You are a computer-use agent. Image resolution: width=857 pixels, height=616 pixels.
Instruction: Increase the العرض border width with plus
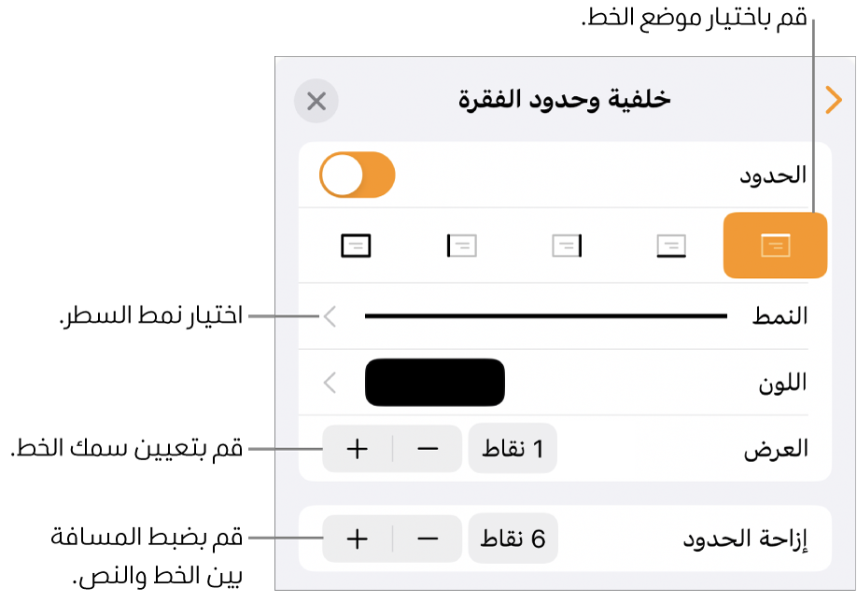point(358,449)
